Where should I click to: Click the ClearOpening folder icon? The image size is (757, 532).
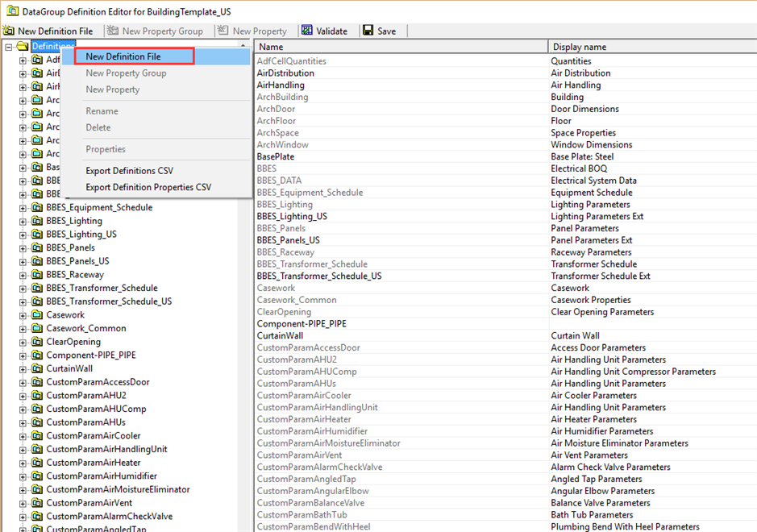coord(37,342)
